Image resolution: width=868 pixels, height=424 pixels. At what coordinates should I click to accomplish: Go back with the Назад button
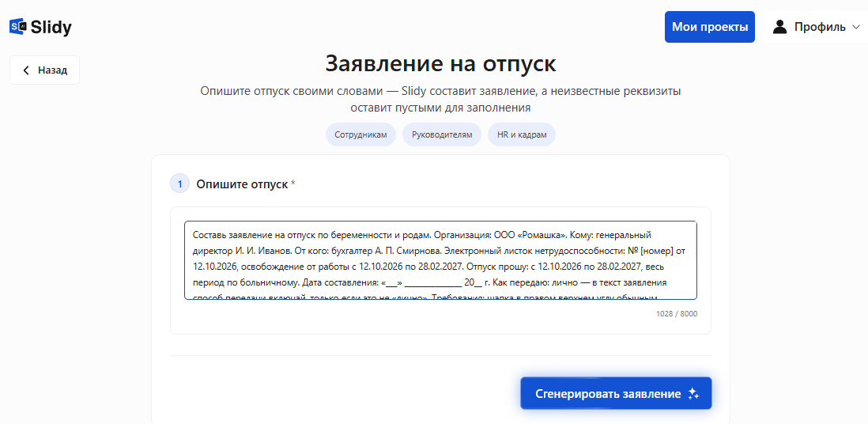click(44, 70)
